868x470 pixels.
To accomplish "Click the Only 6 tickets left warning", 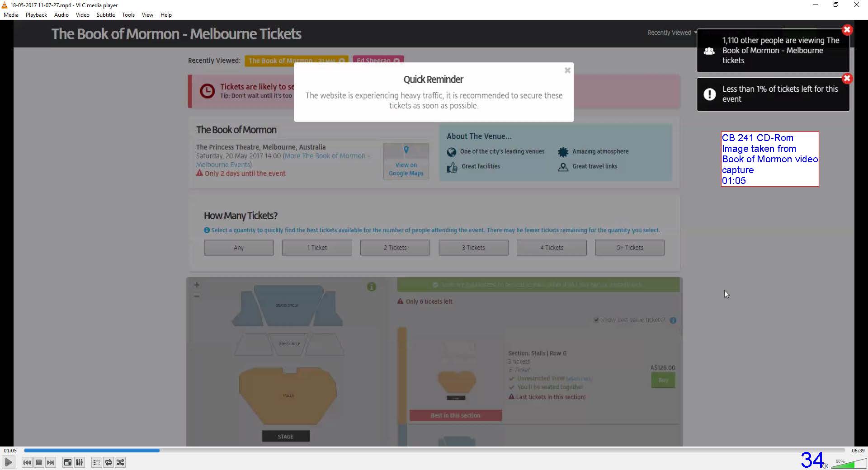I will point(425,301).
